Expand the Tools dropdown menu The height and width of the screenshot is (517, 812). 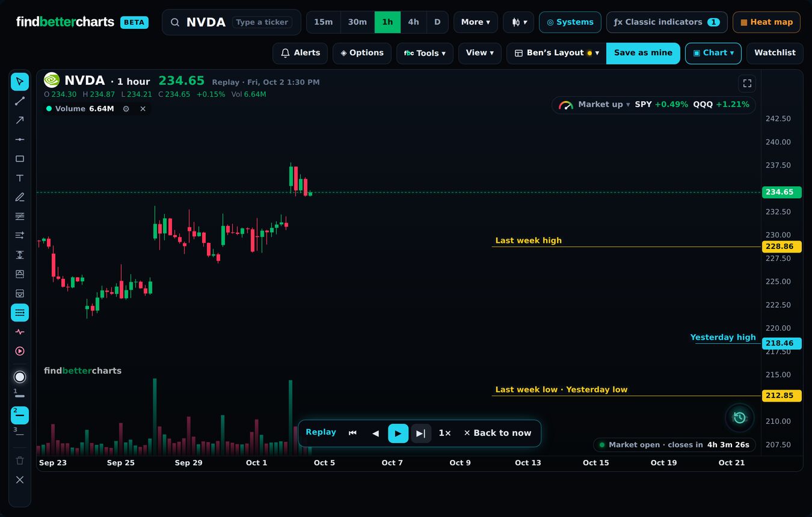tap(425, 53)
